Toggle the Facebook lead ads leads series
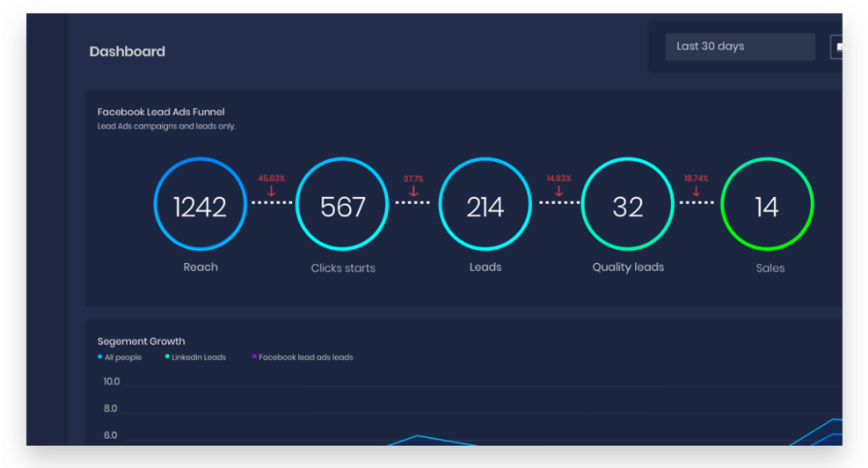The height and width of the screenshot is (468, 868). pyautogui.click(x=305, y=357)
